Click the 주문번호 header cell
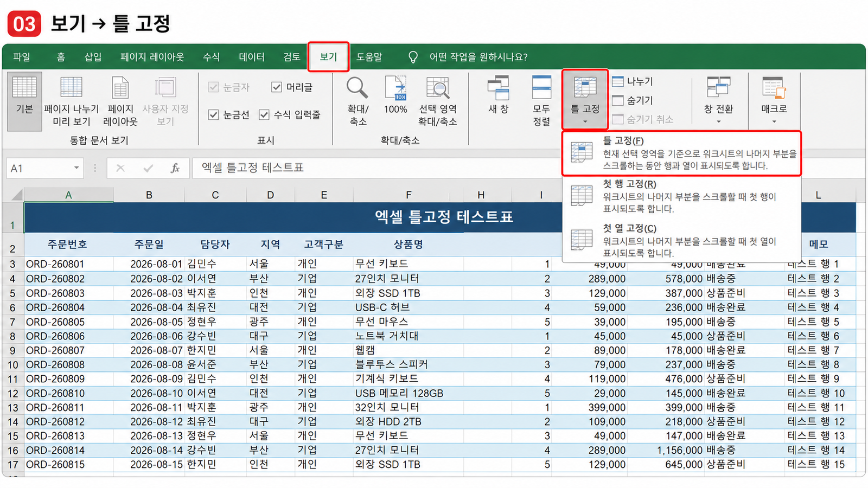This screenshot has width=868, height=488. click(67, 245)
